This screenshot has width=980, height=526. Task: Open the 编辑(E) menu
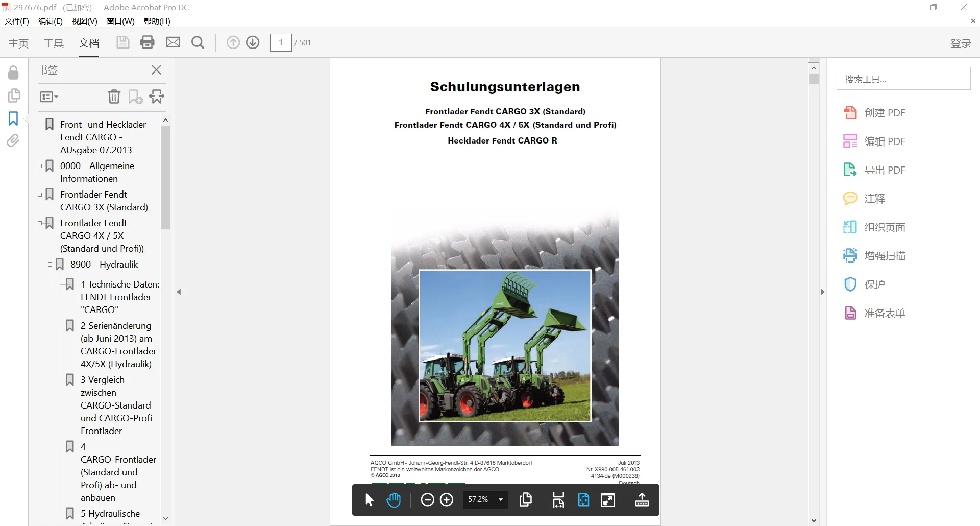click(x=51, y=21)
